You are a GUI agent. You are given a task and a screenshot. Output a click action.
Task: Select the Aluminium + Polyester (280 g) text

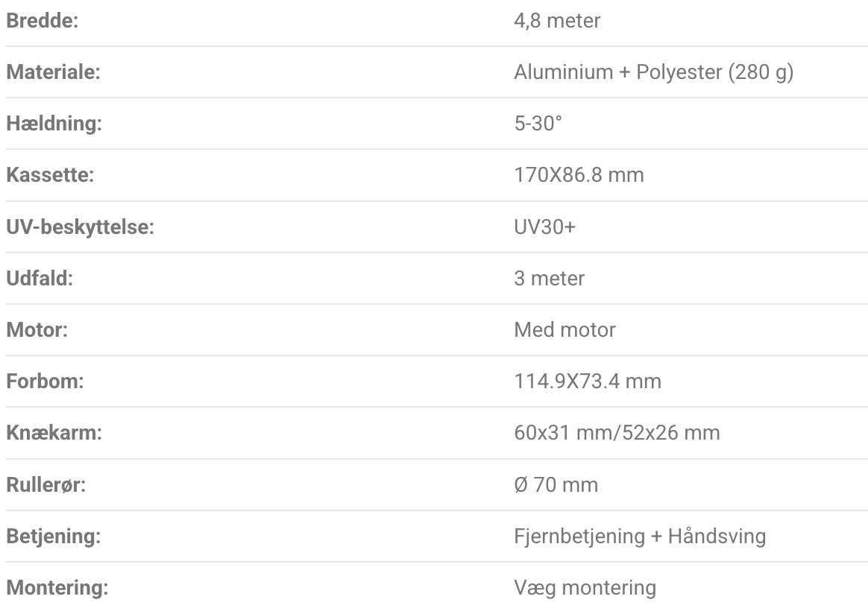click(x=652, y=72)
